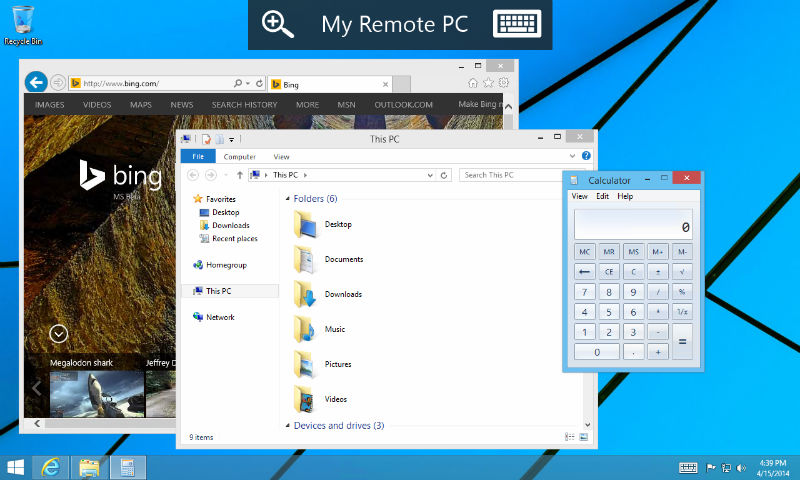Viewport: 800px width, 480px height.
Task: Select the Videos folder
Action: pyautogui.click(x=320, y=399)
